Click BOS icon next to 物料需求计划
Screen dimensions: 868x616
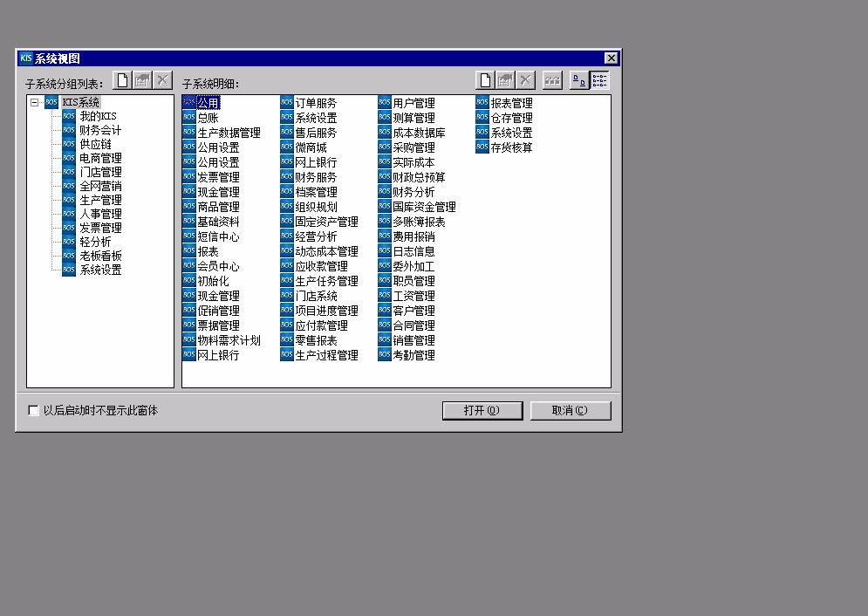189,339
